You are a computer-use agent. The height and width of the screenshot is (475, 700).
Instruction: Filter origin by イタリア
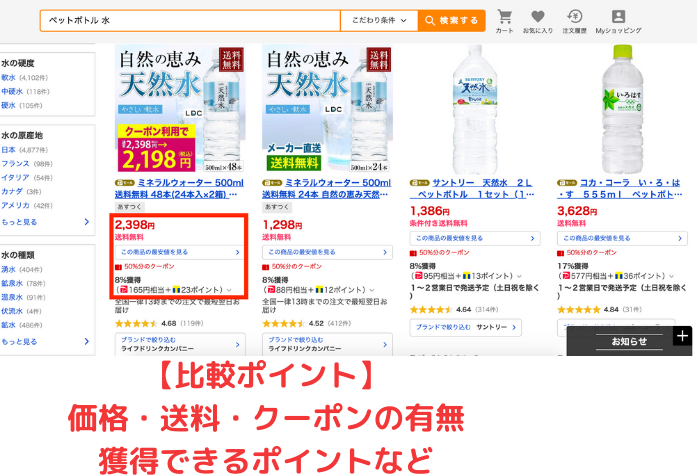[16, 178]
